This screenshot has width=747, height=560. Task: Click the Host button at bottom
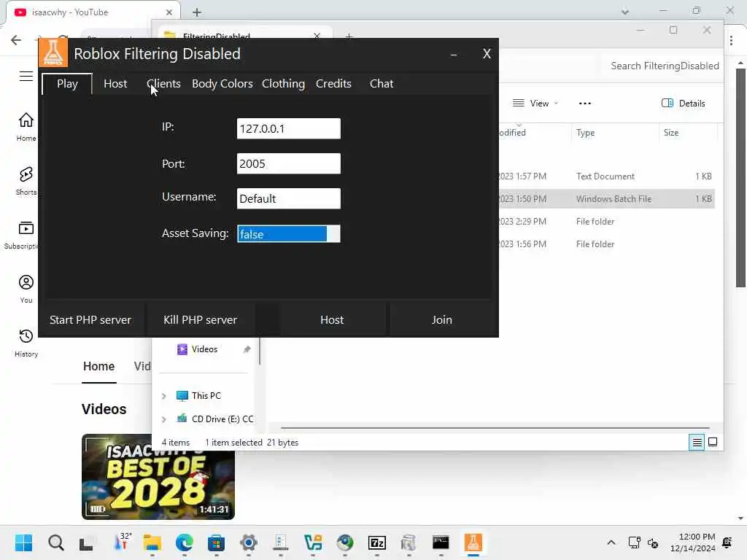[x=332, y=319]
